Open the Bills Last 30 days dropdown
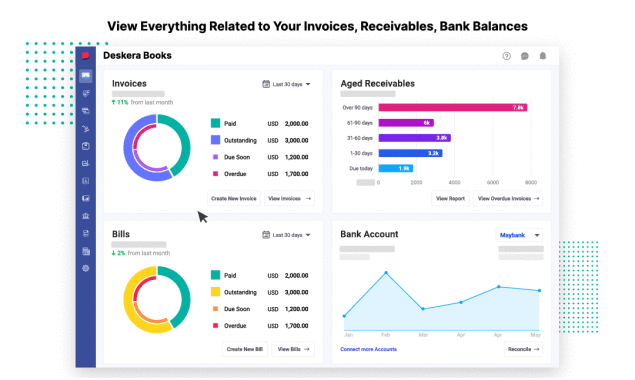 click(x=287, y=235)
